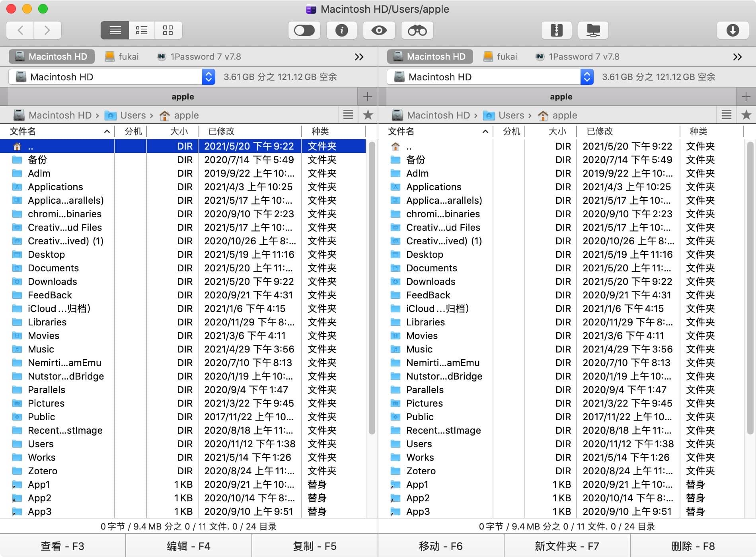The width and height of the screenshot is (756, 557).
Task: Add a new tab in left panel
Action: point(368,97)
